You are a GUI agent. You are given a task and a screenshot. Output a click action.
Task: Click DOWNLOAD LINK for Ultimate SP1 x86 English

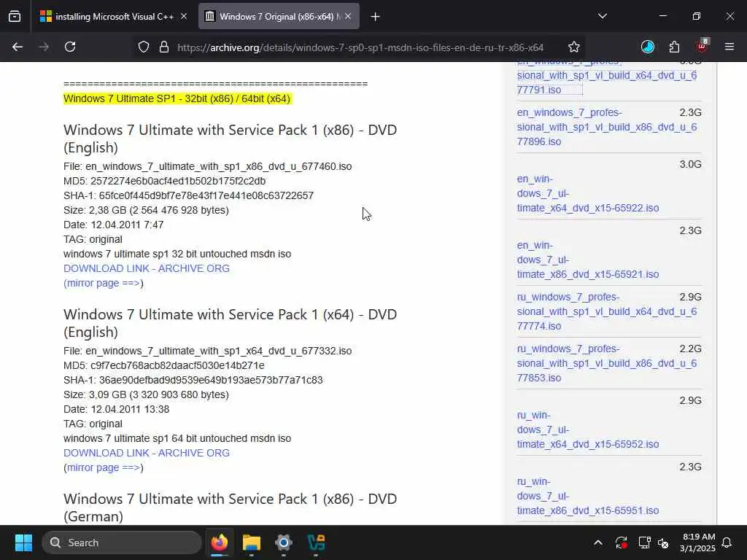tap(146, 268)
